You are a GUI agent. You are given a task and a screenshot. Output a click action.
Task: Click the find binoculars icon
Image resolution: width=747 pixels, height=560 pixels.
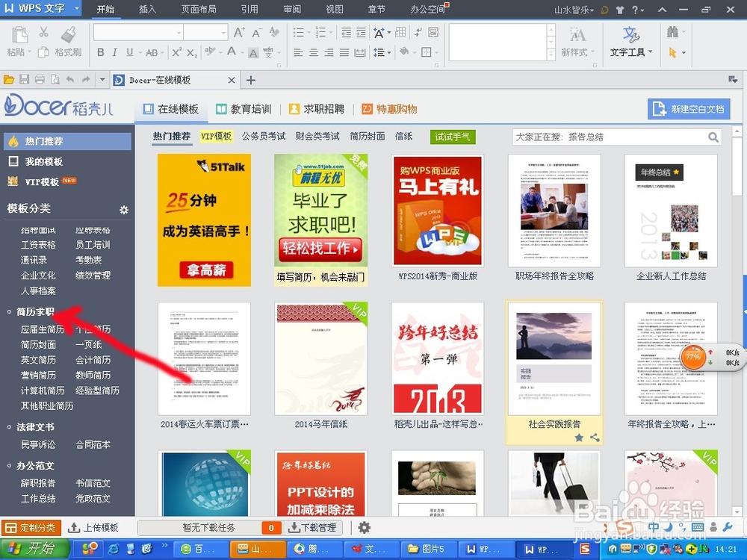click(x=673, y=32)
